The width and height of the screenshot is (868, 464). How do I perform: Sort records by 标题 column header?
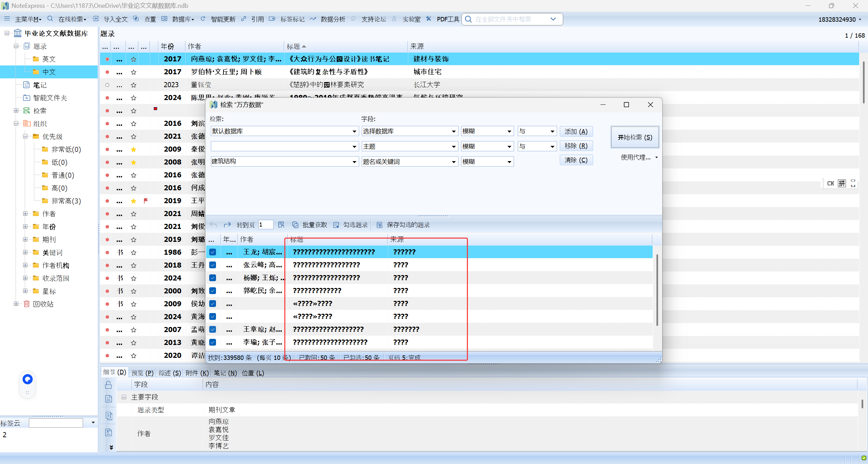point(293,46)
